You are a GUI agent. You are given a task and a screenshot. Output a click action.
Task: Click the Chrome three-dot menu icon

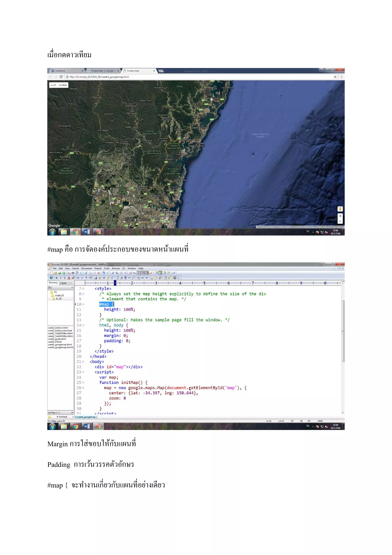341,77
